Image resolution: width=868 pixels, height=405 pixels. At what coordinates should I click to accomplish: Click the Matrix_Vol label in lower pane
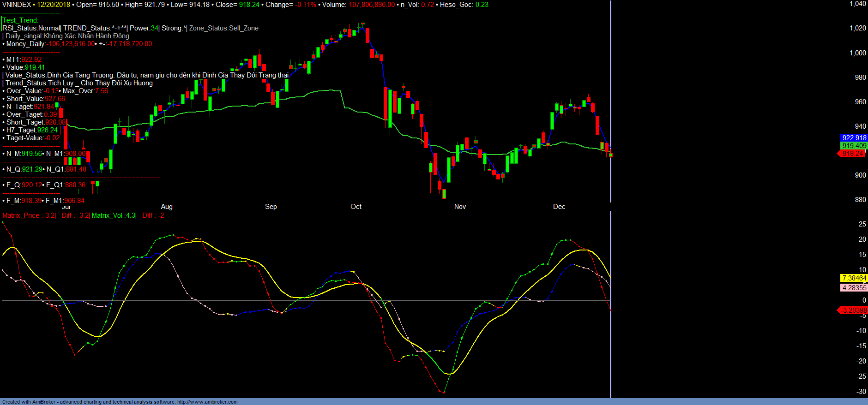click(108, 215)
